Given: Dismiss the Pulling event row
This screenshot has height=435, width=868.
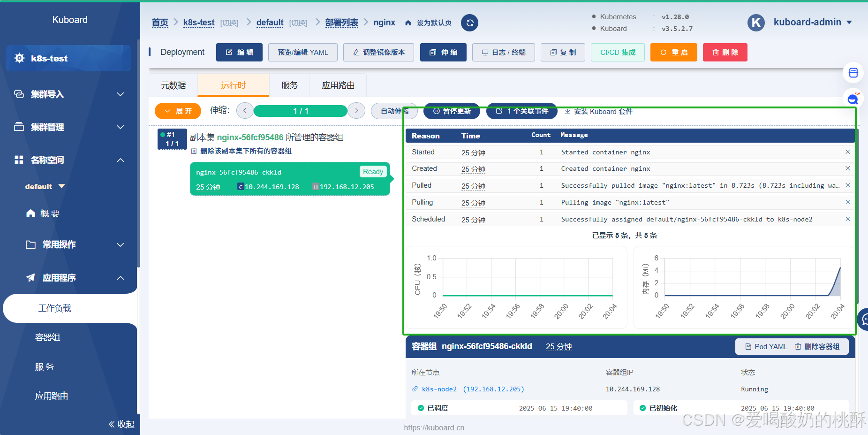Looking at the screenshot, I should pos(847,202).
